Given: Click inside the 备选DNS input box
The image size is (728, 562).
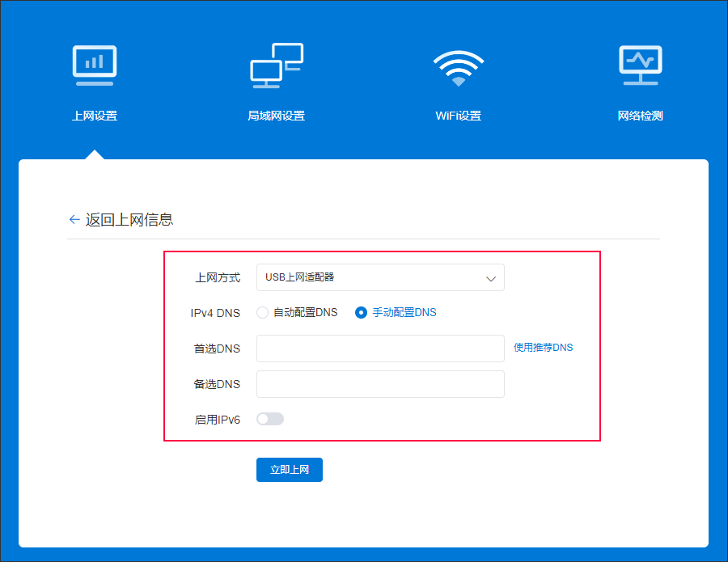Looking at the screenshot, I should [x=380, y=384].
